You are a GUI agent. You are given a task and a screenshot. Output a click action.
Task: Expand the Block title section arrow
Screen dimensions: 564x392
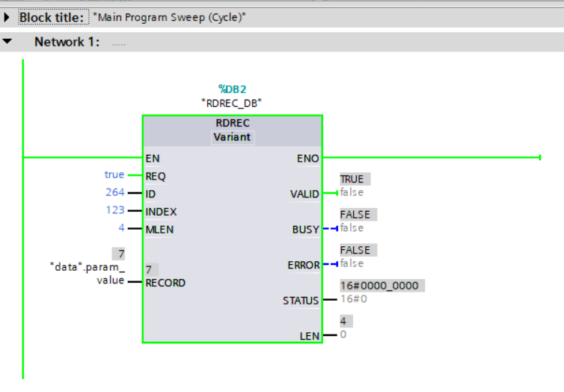7,16
